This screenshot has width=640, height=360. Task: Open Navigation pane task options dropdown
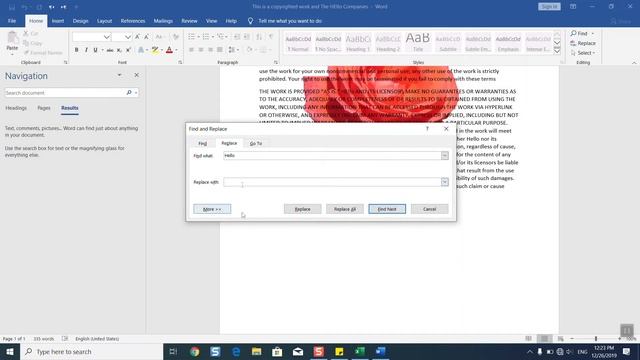point(119,75)
